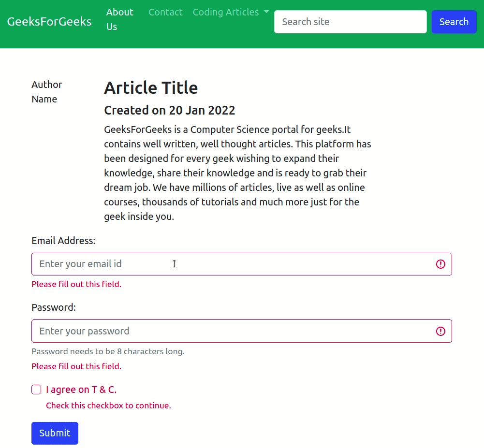The image size is (484, 448).
Task: Click the email address input field
Action: 232,264
